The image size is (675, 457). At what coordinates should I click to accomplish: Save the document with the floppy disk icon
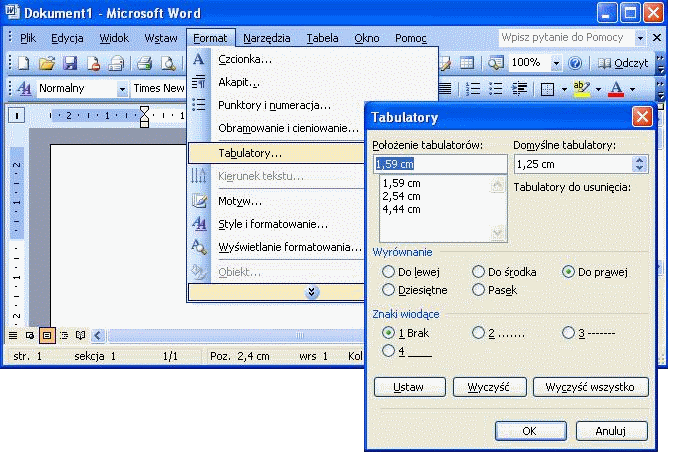click(70, 63)
